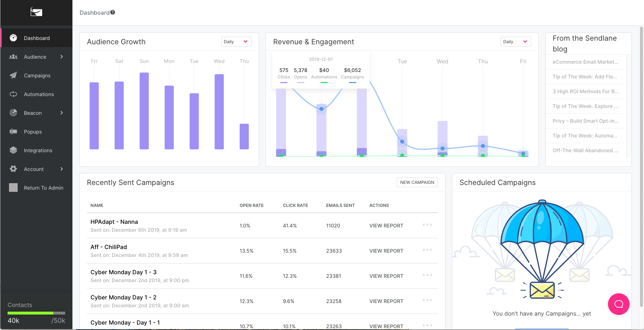Open the chat support bubble icon
644x330 pixels.
(x=619, y=304)
